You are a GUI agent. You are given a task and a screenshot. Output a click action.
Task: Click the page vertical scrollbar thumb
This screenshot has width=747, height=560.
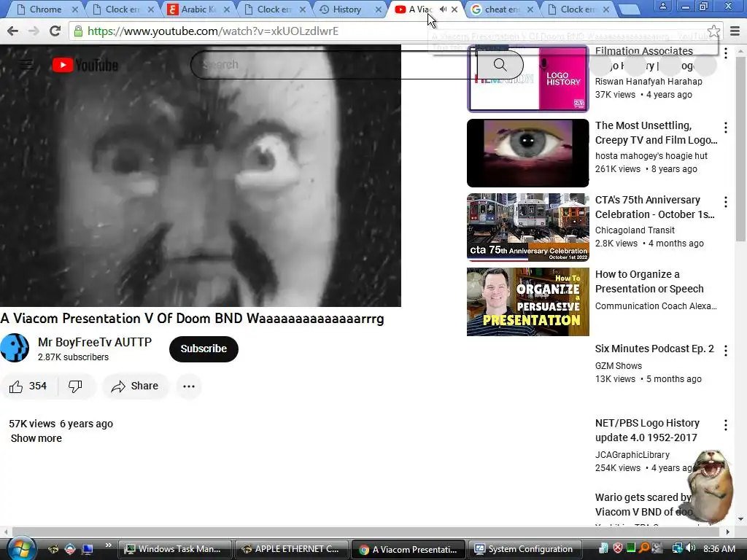741,150
